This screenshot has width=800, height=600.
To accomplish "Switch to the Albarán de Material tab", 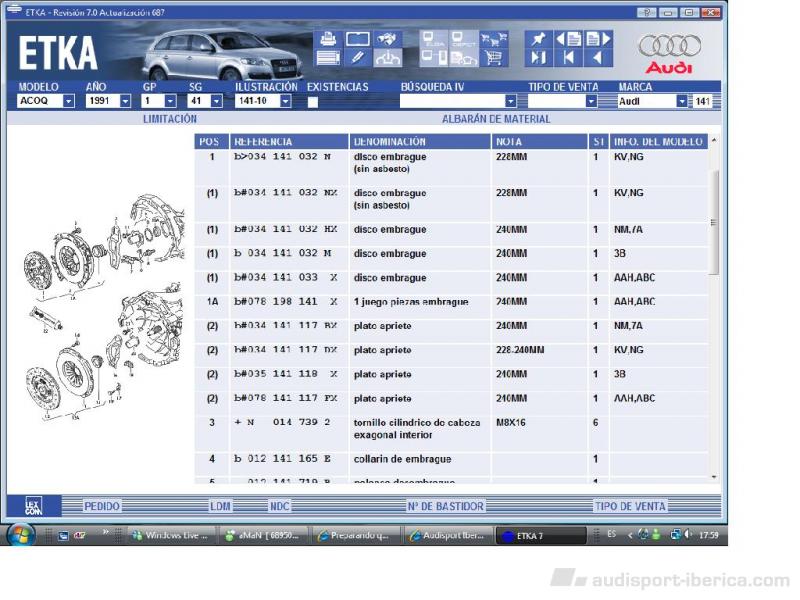I will pyautogui.click(x=496, y=119).
